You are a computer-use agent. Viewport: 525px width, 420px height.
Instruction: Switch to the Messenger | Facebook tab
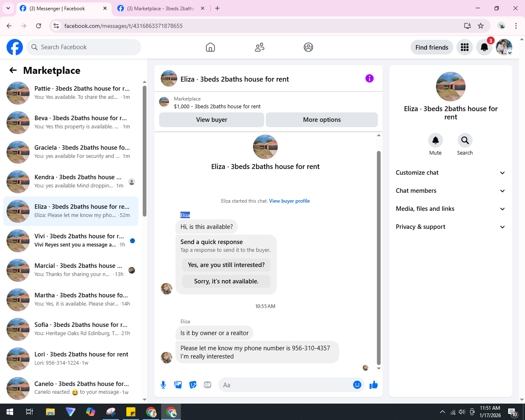[x=64, y=9]
